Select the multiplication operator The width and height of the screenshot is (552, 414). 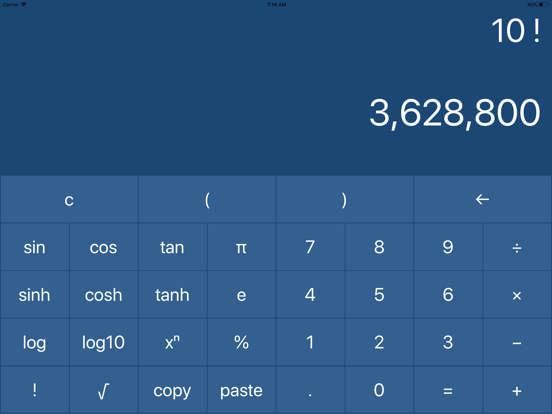coord(517,295)
